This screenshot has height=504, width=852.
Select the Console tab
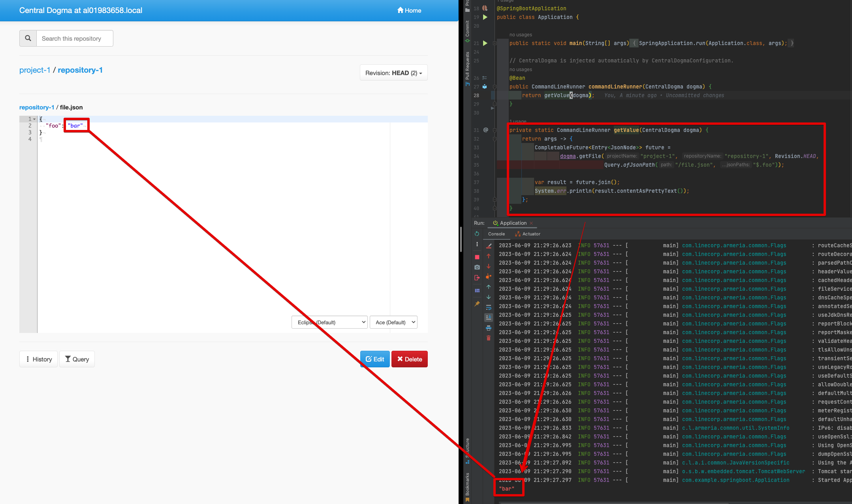pos(496,234)
